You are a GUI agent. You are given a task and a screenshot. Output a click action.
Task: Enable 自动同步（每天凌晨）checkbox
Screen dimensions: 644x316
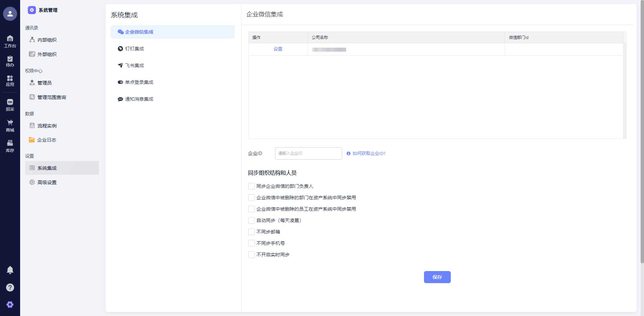[252, 220]
